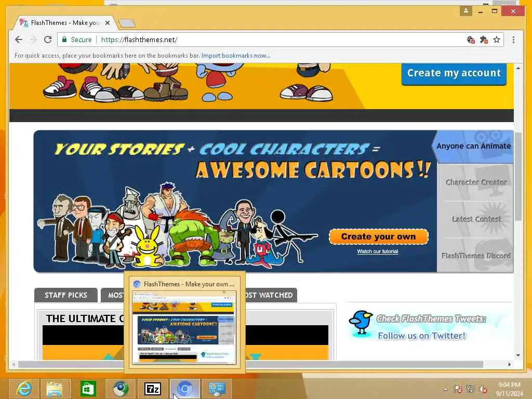This screenshot has height=399, width=532.
Task: Click the muted volume tray icon
Action: point(483,389)
